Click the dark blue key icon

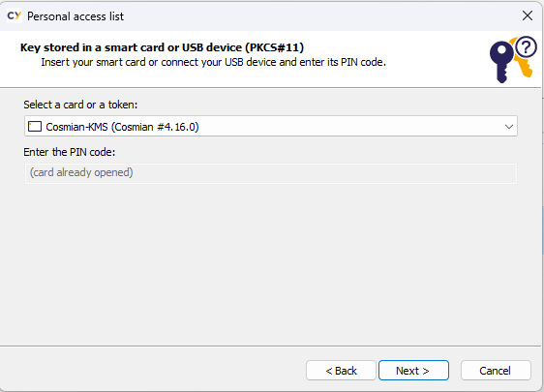pyautogui.click(x=501, y=62)
